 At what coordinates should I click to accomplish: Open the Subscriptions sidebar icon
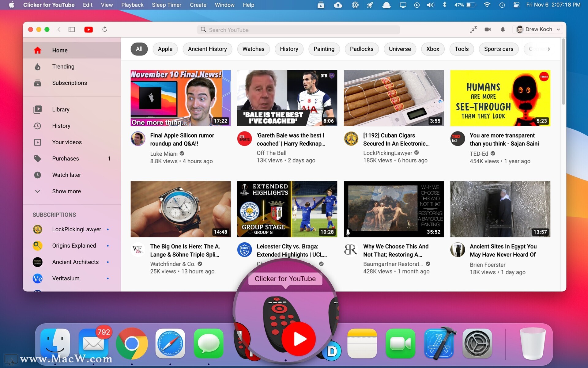coord(37,83)
